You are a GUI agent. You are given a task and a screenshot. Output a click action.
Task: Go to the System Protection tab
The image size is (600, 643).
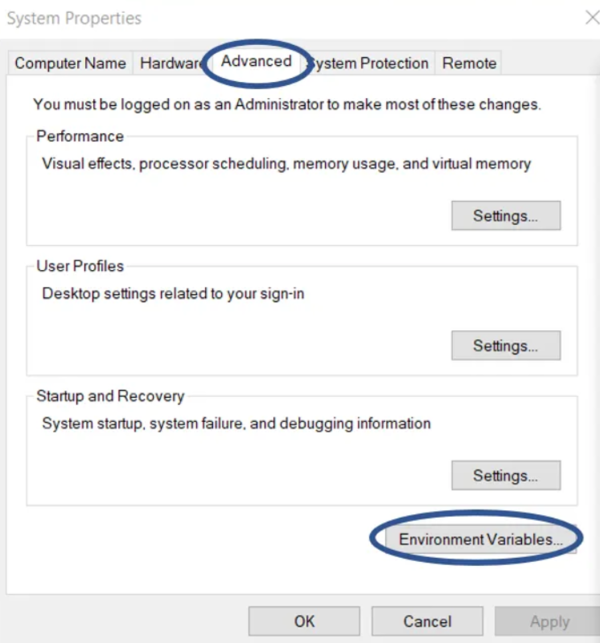[370, 63]
